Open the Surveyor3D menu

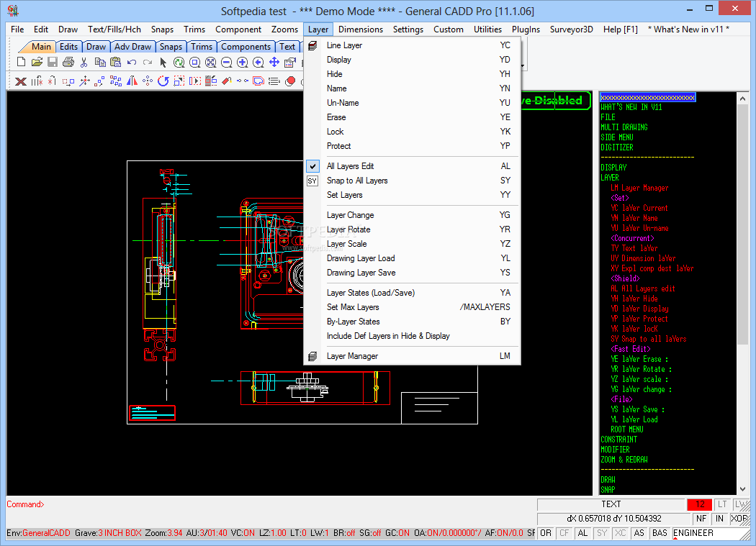point(572,29)
